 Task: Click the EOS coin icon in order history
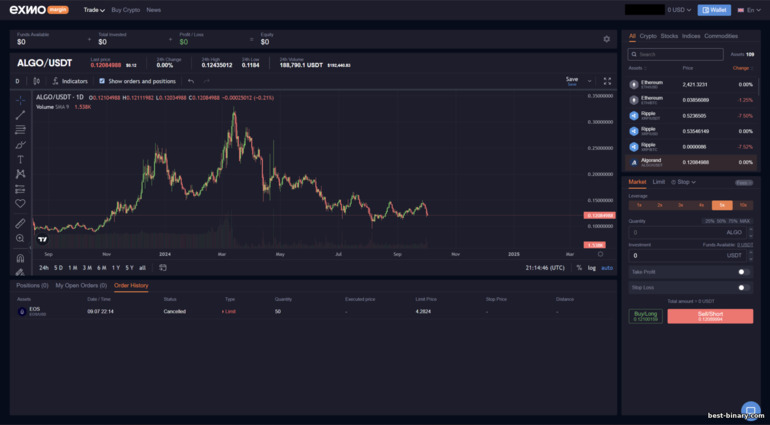pos(22,312)
